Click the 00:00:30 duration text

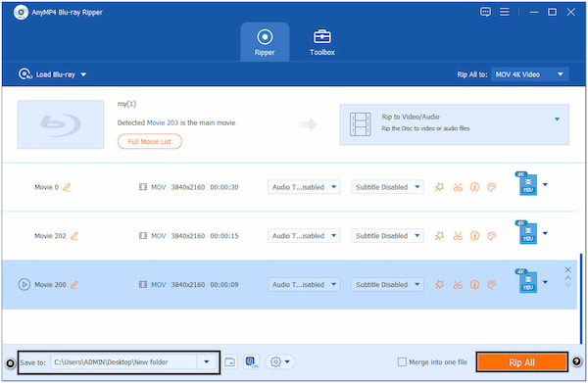[224, 187]
